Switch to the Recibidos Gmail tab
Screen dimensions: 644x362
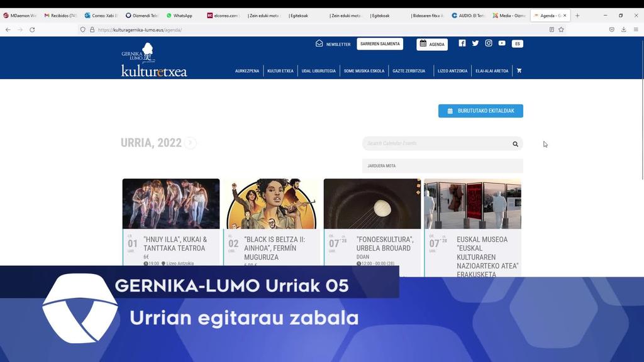61,16
